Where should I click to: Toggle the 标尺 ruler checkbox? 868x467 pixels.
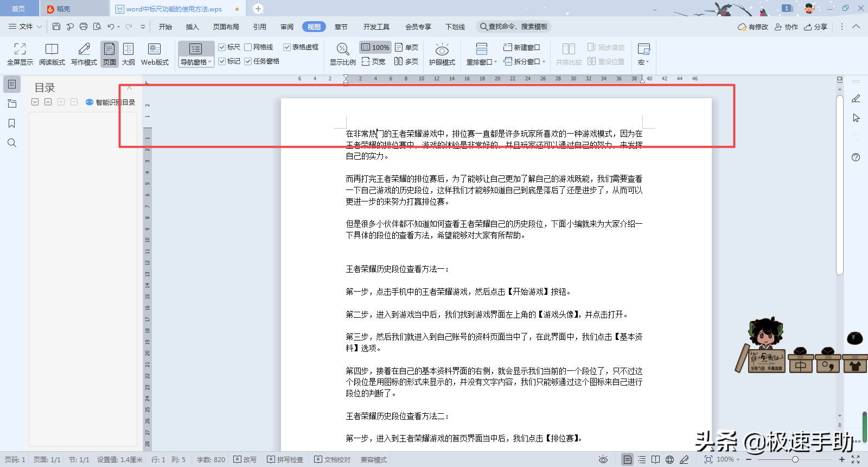click(229, 47)
